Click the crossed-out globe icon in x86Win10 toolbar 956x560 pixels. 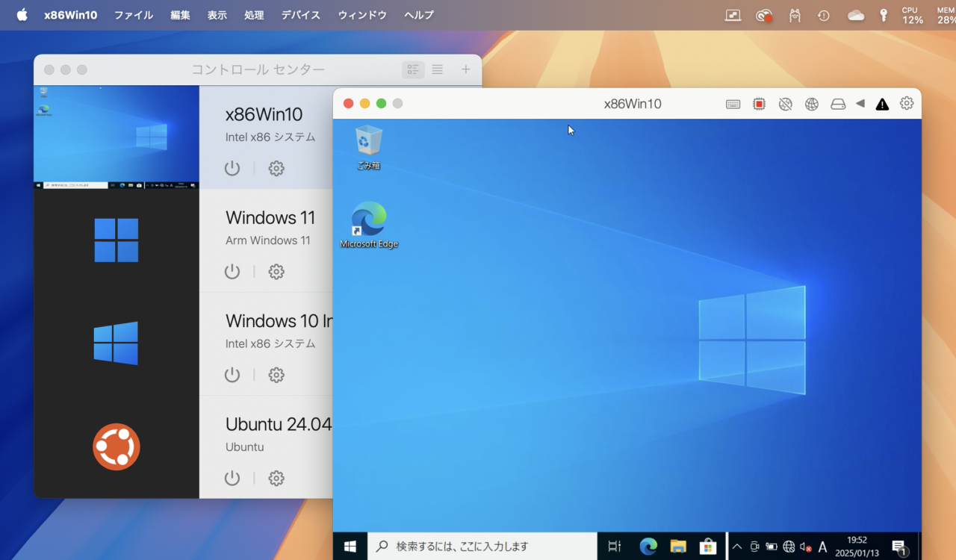tap(785, 105)
